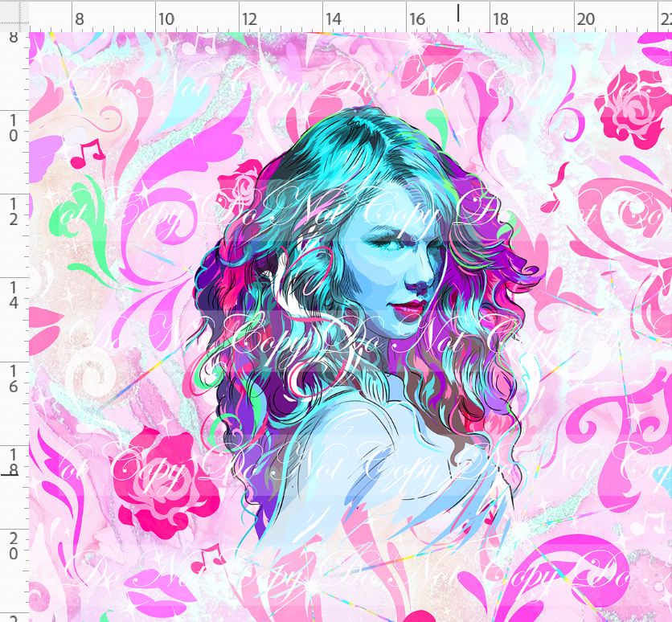672x622 pixels.
Task: Click the 20 mark on the horizontal ruler
Action: [585, 18]
